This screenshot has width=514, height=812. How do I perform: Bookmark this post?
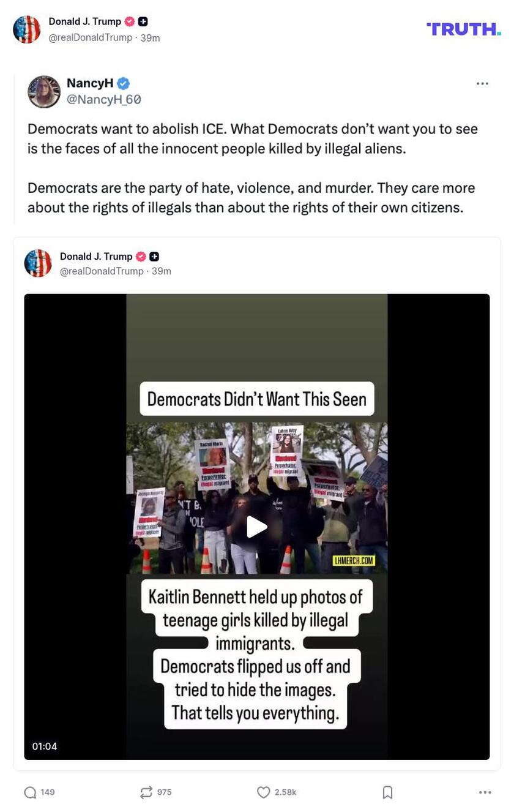(x=387, y=792)
